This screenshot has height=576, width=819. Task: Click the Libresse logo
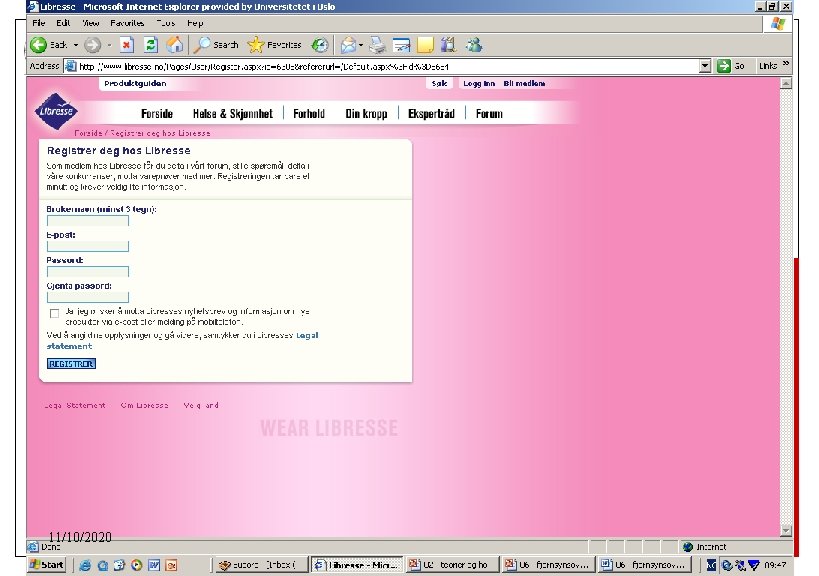click(56, 111)
